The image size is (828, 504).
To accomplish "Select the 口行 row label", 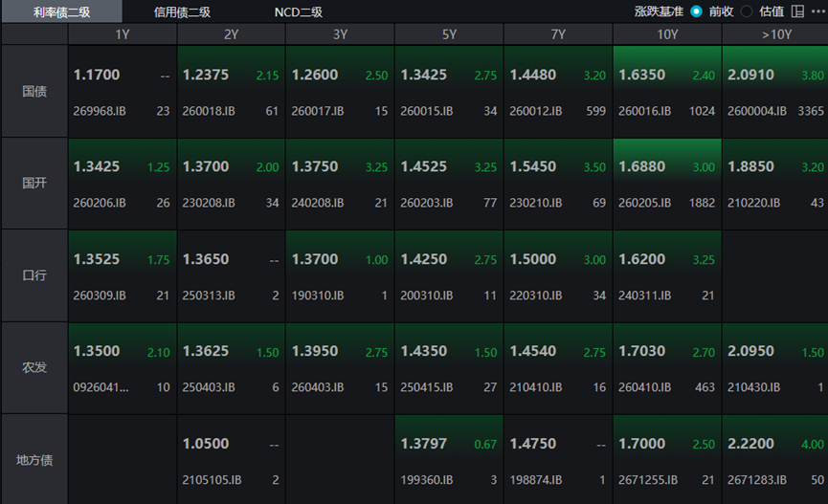I will pos(34,275).
